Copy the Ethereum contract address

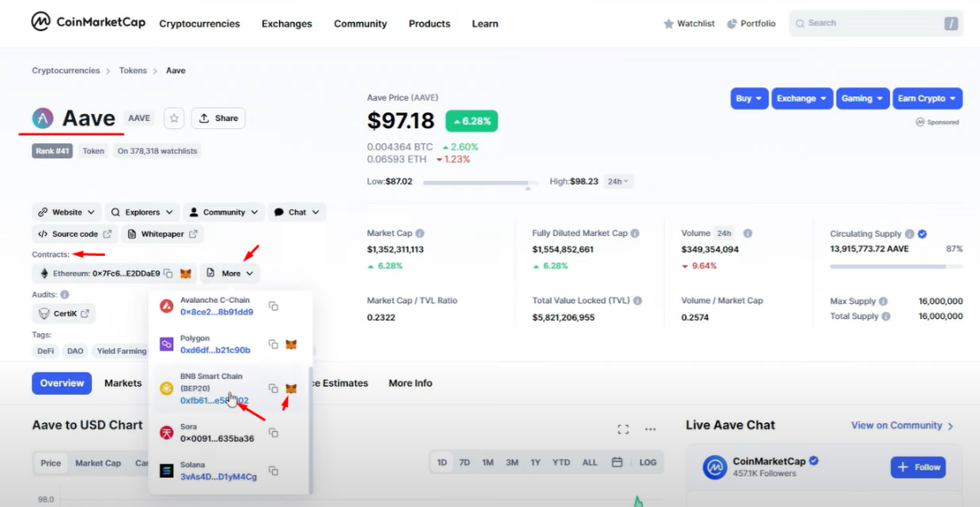click(x=169, y=274)
